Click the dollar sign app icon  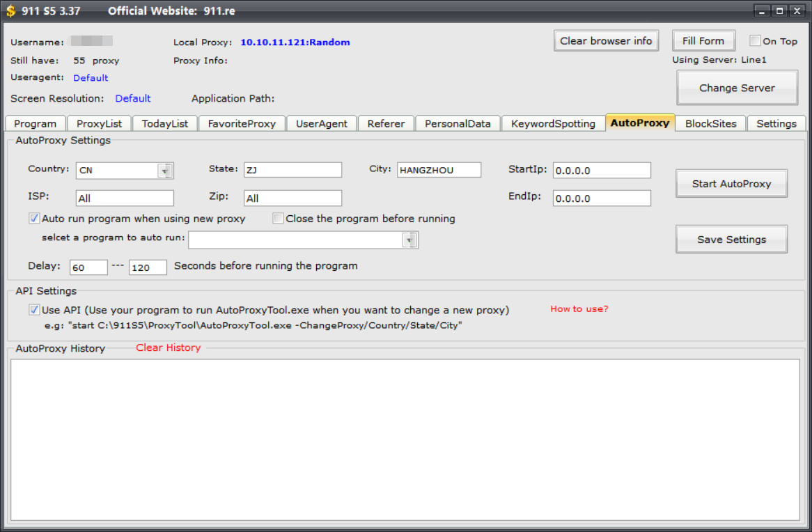click(x=11, y=11)
